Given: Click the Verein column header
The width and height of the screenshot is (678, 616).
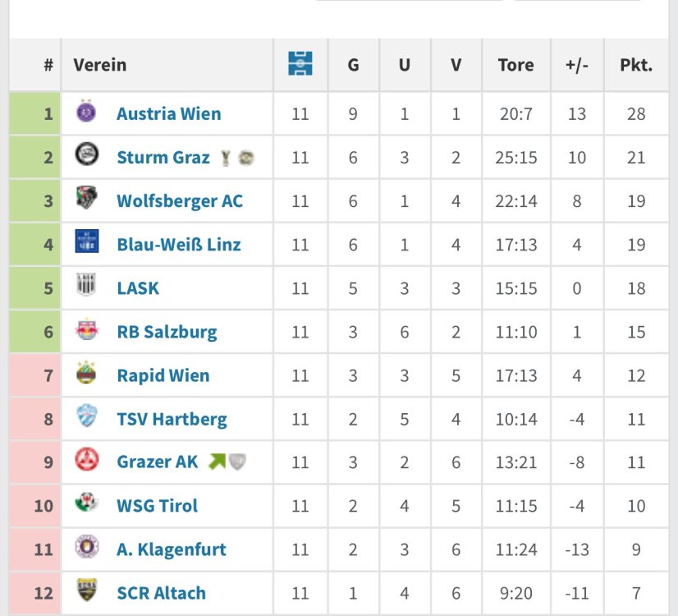Looking at the screenshot, I should click(x=100, y=65).
